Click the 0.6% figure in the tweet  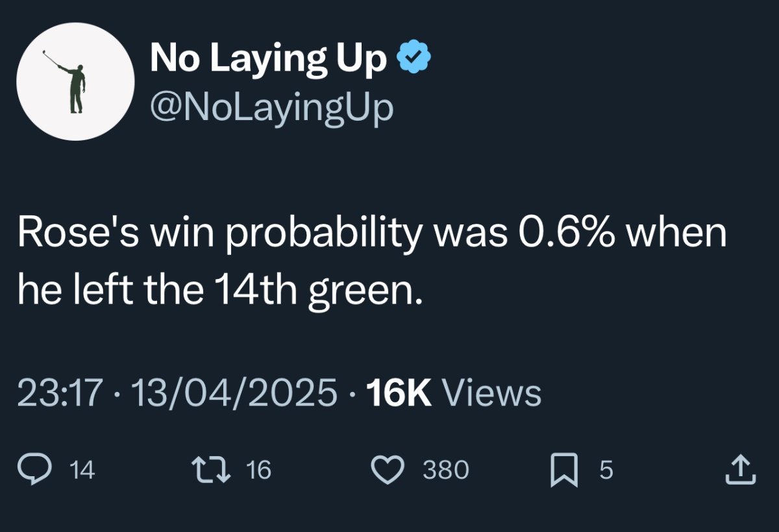tap(565, 232)
